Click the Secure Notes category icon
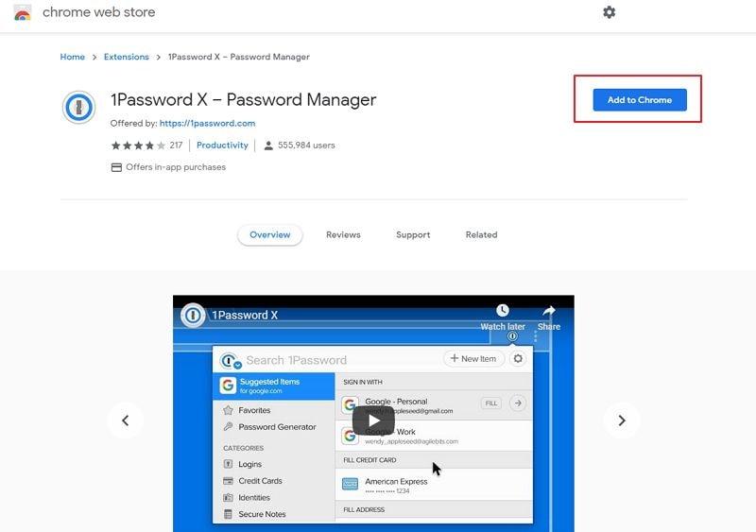 (x=228, y=514)
